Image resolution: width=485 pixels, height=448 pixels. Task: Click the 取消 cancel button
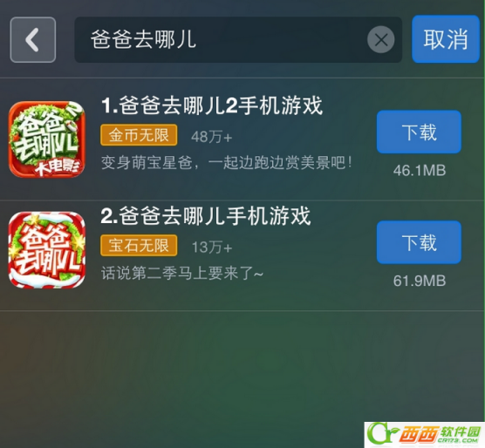tap(446, 39)
